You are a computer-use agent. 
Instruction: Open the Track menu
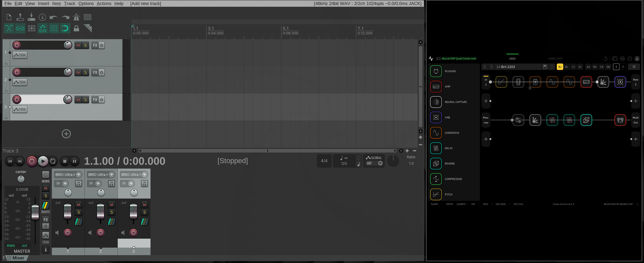click(70, 4)
